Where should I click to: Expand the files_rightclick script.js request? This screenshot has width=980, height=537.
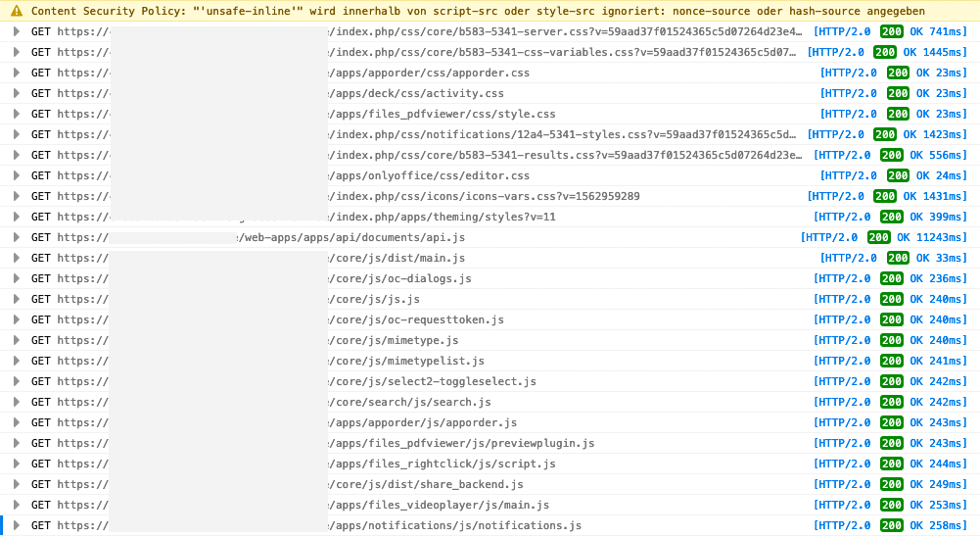17,464
